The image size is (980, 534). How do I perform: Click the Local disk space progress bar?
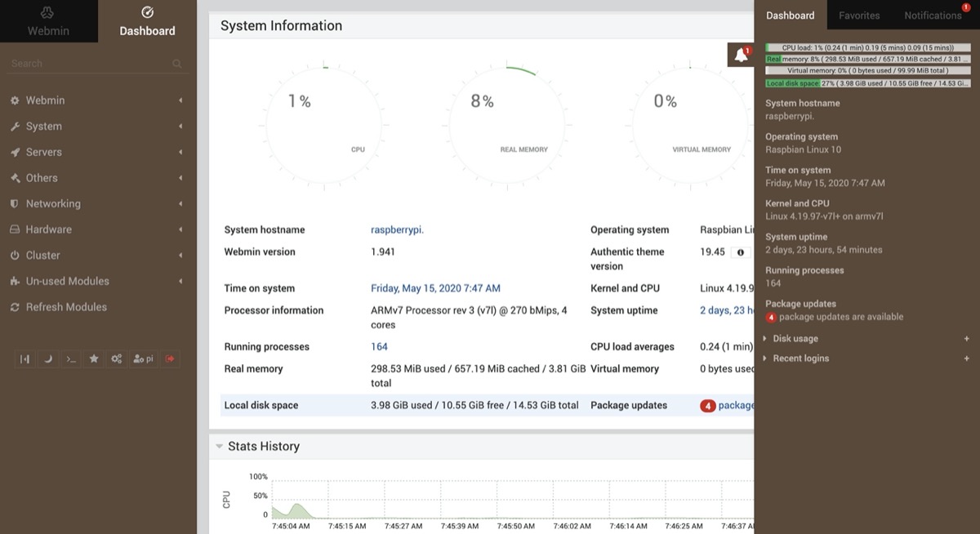[x=868, y=83]
